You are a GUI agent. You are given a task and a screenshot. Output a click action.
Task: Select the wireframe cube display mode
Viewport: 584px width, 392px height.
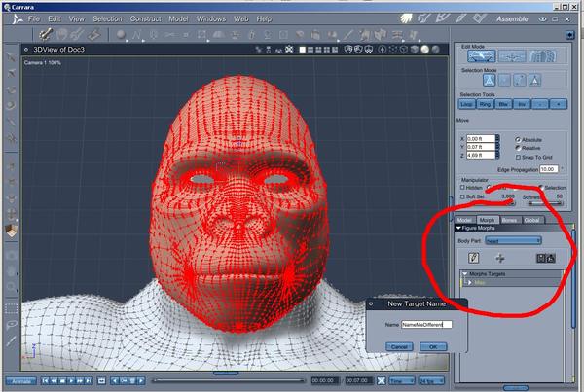[404, 50]
